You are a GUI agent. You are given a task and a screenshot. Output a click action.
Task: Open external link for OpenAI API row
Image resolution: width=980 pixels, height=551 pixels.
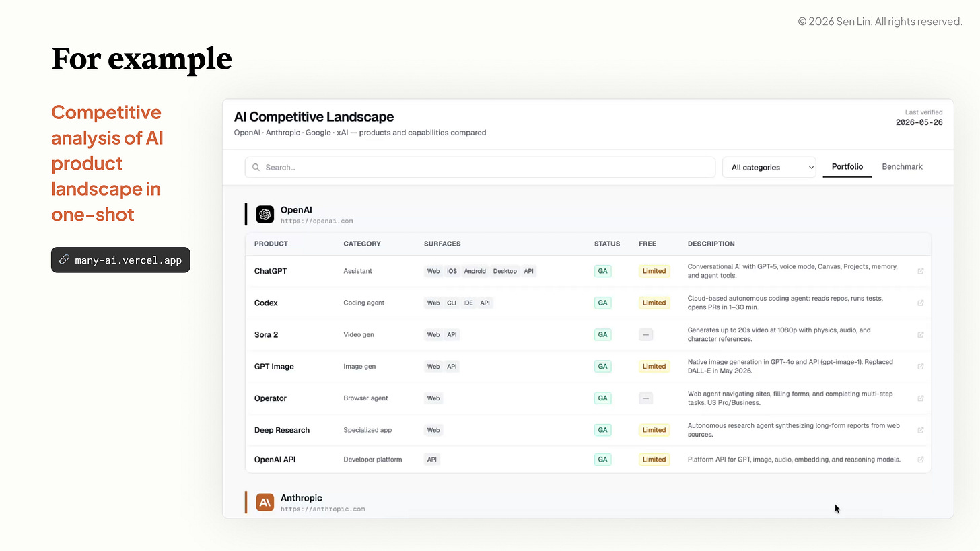pyautogui.click(x=921, y=460)
